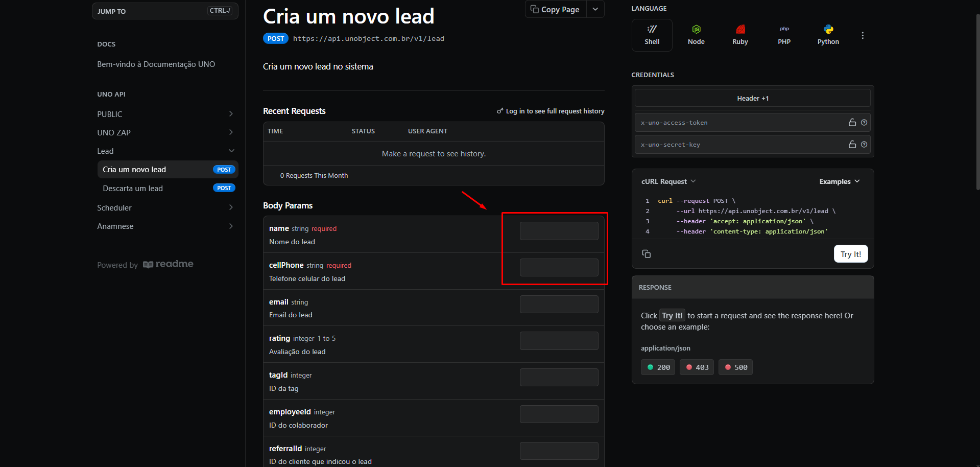Open Bem-vindo à Documentação UNO
980x467 pixels.
(156, 64)
